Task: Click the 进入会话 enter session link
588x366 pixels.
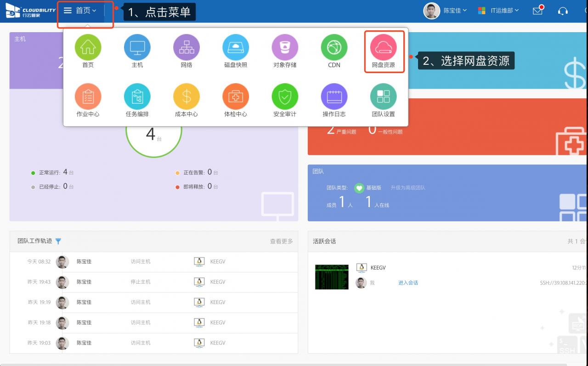Action: coord(408,283)
